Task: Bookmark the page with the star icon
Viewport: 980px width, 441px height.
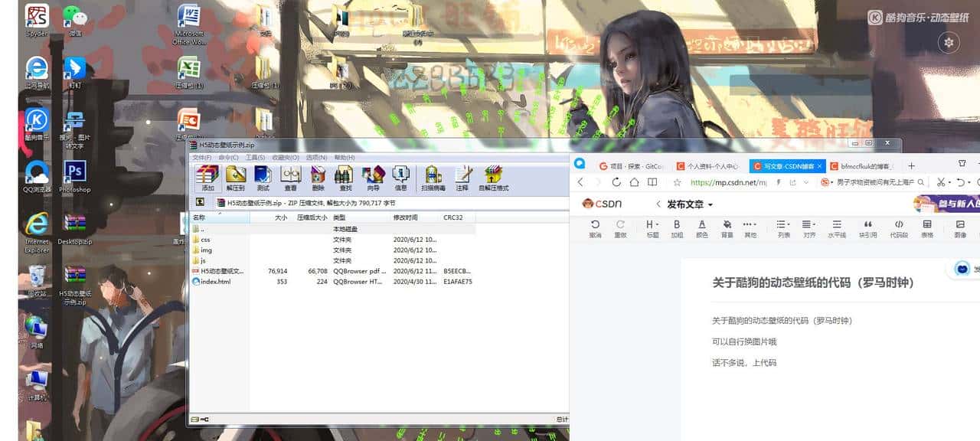Action: [x=677, y=183]
